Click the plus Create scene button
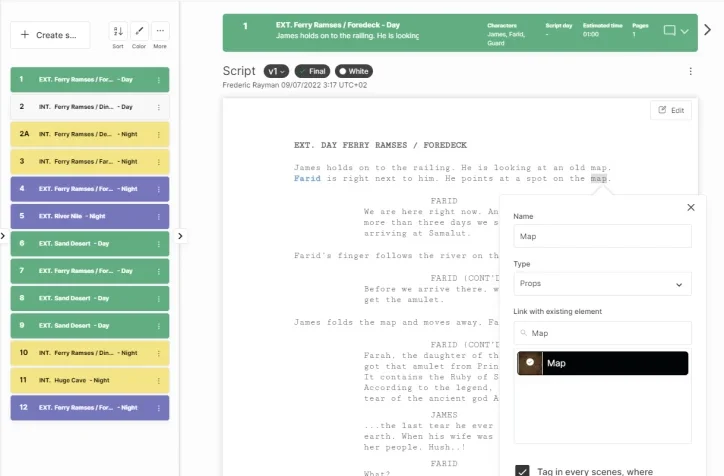Screen dimensions: 724x476 pos(50,35)
